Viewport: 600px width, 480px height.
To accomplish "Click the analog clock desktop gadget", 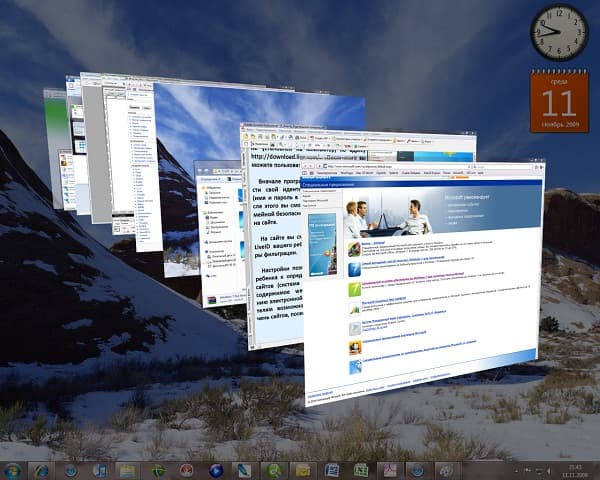I will [x=559, y=33].
